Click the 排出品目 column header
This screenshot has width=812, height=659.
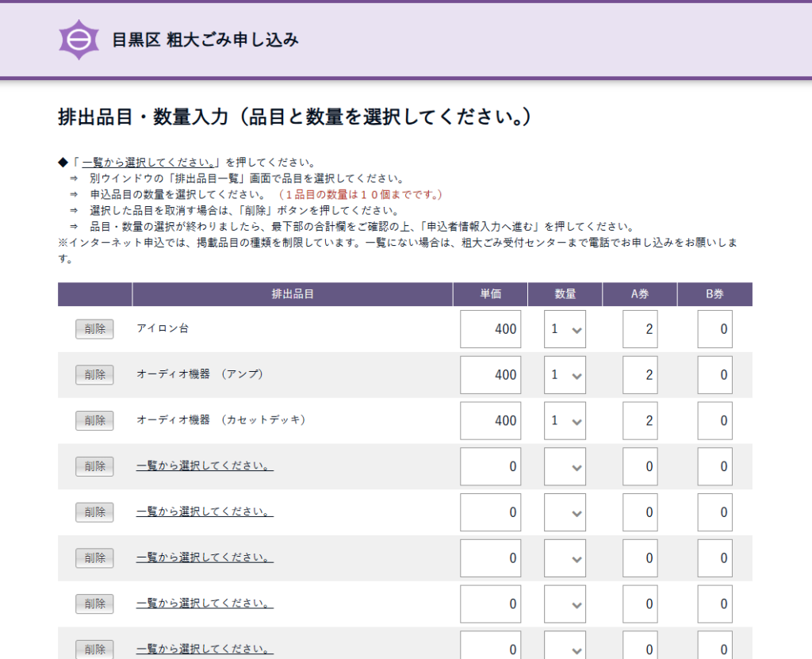point(293,294)
